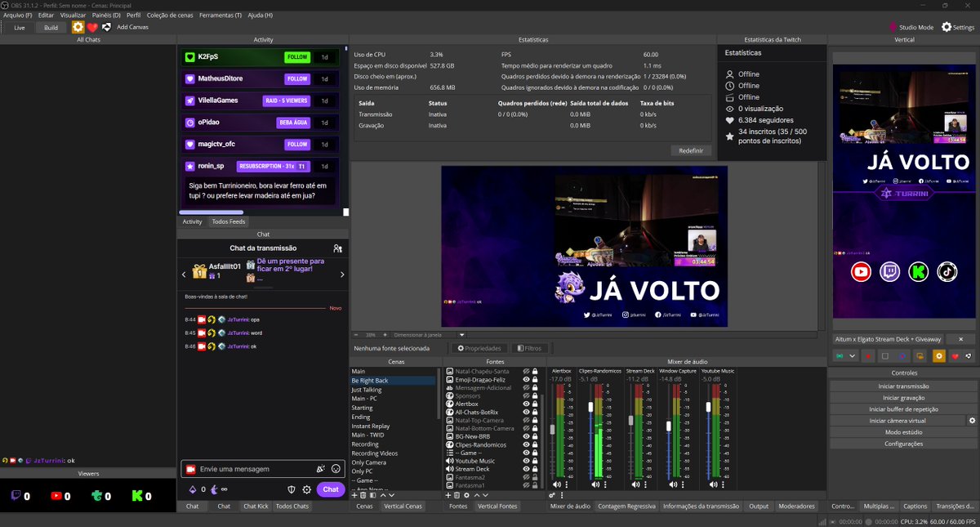Open the emoji picker in the chat input
Viewport: 980px width, 527px height.
point(334,468)
